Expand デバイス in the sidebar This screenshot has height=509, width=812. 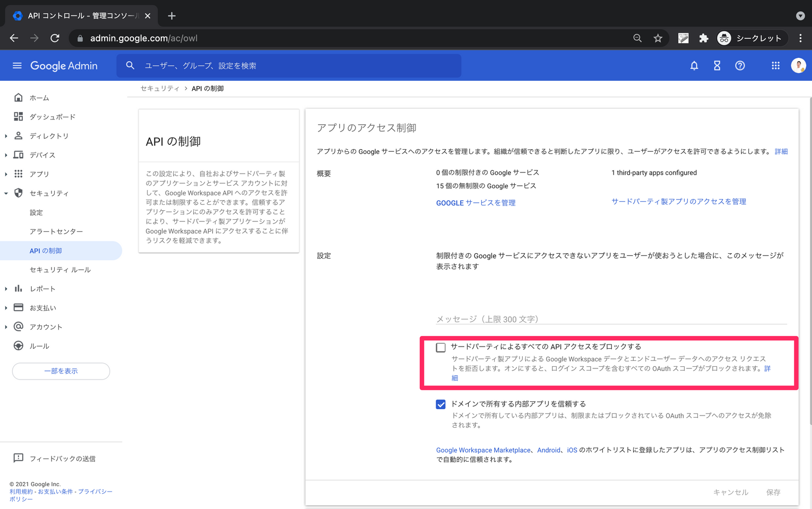click(6, 155)
